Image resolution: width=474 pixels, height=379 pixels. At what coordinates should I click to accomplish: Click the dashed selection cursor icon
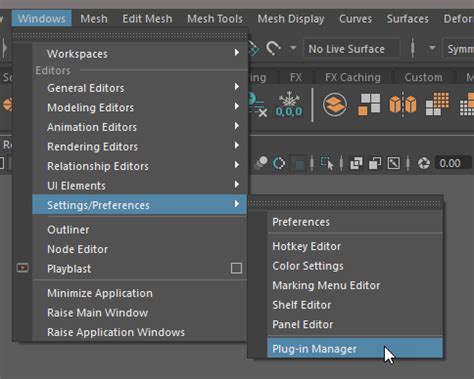click(327, 163)
